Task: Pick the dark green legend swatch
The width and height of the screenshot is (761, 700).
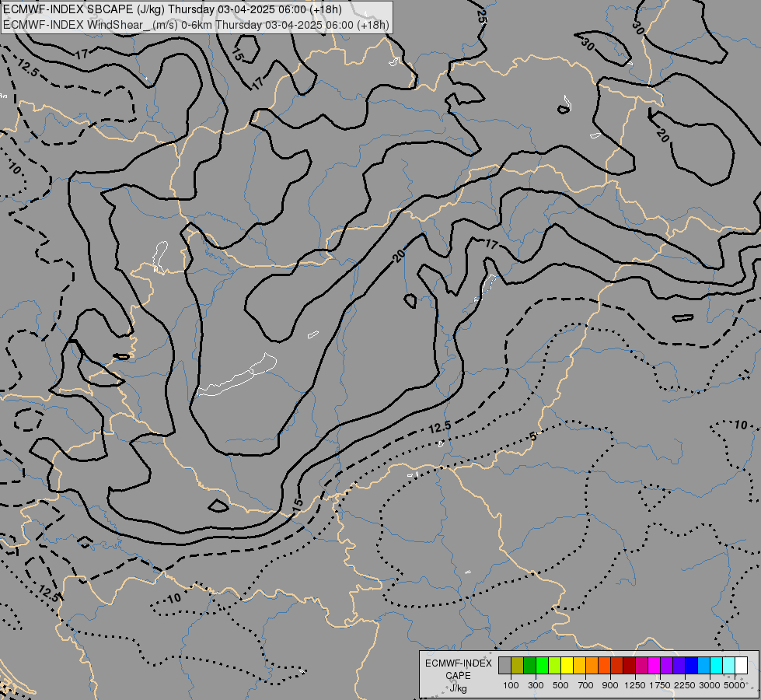Action: click(529, 665)
